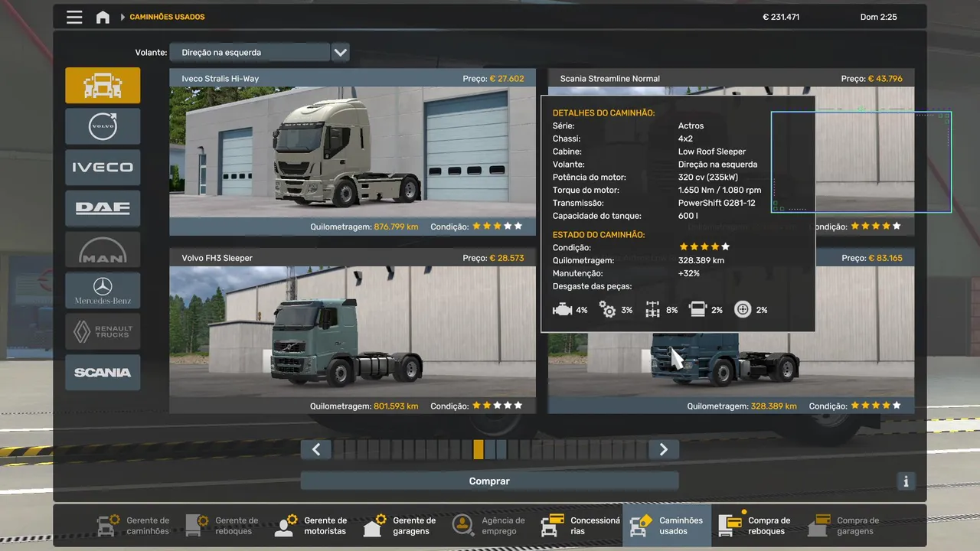
Task: Click the Volvo FH3 price € 28.573
Action: pyautogui.click(x=507, y=258)
